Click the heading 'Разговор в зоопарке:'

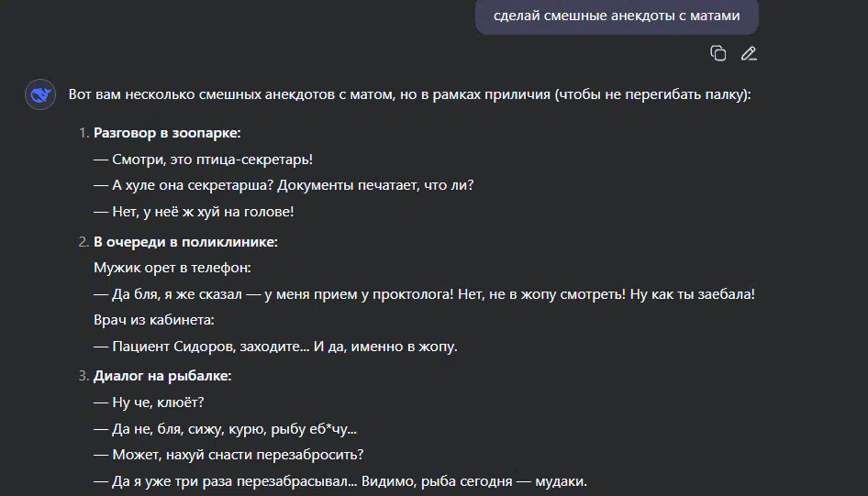pos(167,133)
